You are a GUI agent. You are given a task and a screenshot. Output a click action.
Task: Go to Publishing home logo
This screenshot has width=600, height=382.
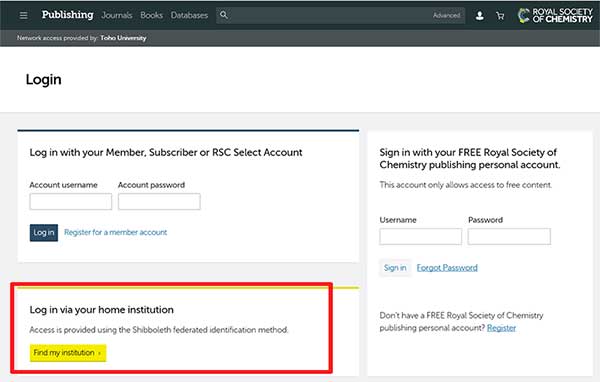point(67,15)
